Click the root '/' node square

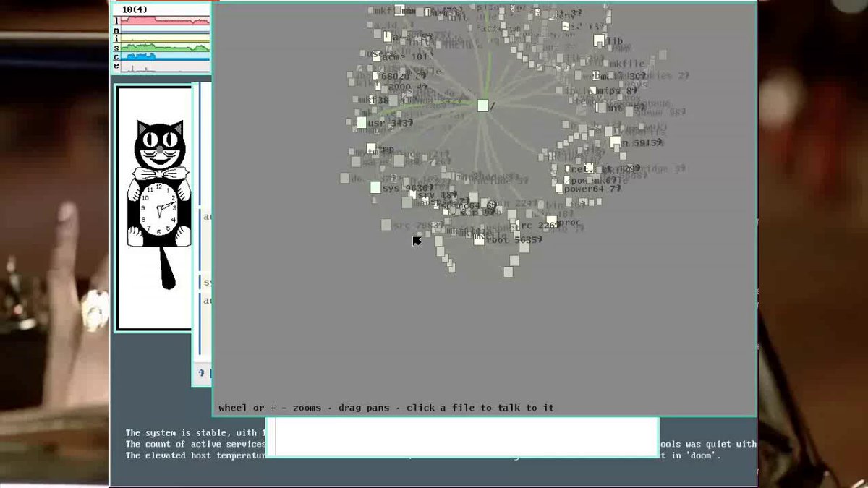482,106
